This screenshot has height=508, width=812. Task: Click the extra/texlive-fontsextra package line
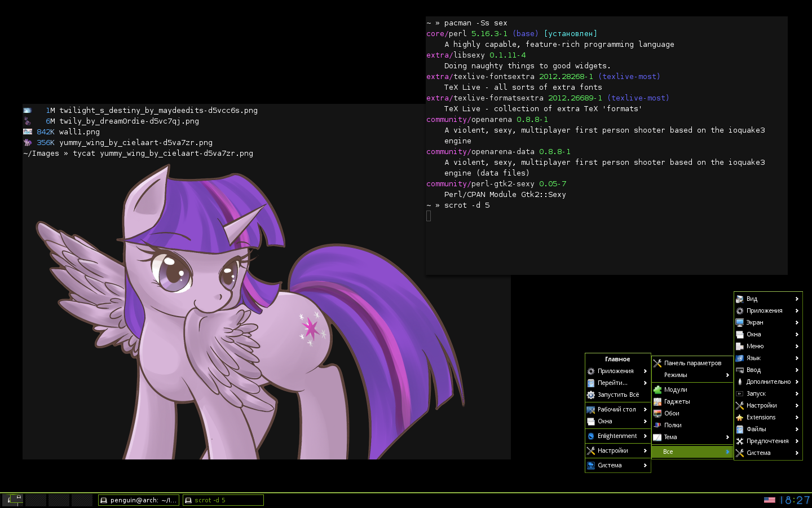(543, 77)
